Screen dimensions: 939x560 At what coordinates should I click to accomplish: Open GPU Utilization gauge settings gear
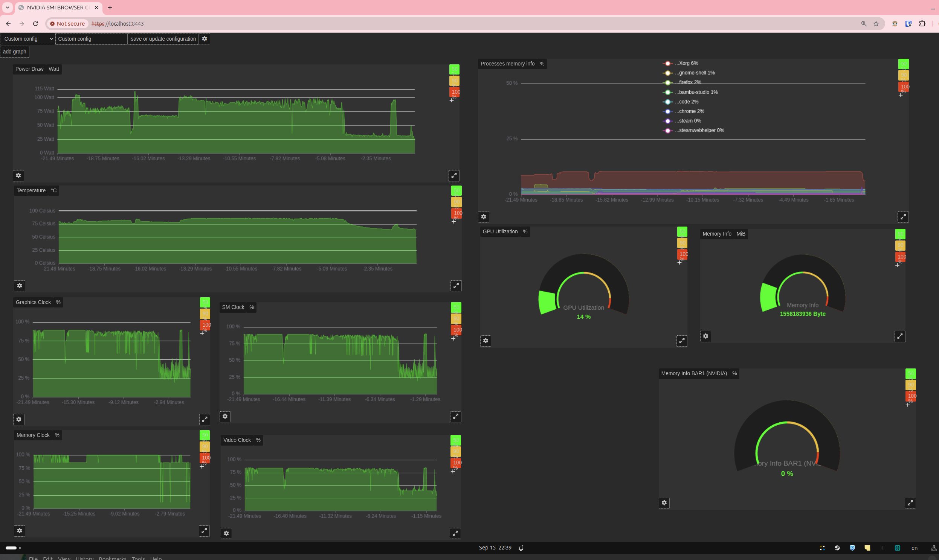[x=486, y=341]
